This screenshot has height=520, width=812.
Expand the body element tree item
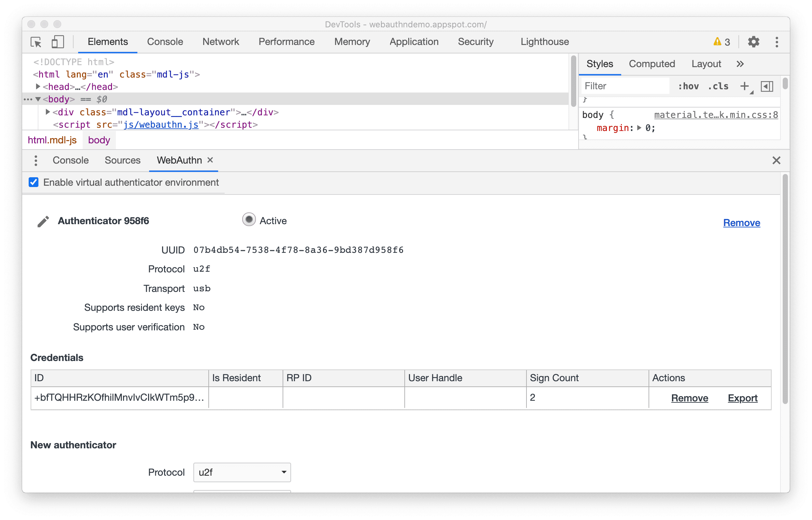click(41, 99)
